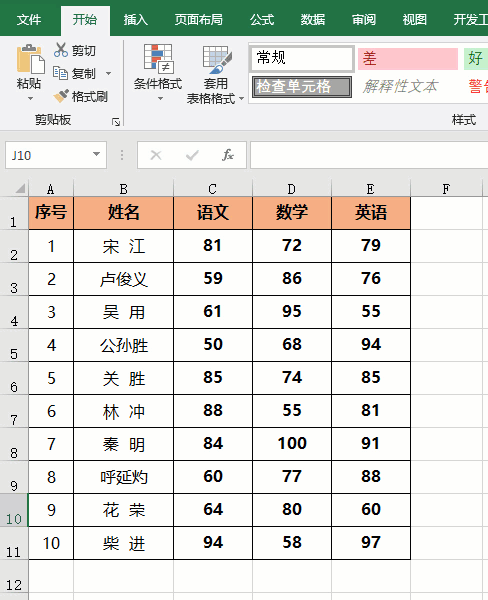Click the Select All corner triangle
This screenshot has height=600, width=488.
[x=20, y=189]
